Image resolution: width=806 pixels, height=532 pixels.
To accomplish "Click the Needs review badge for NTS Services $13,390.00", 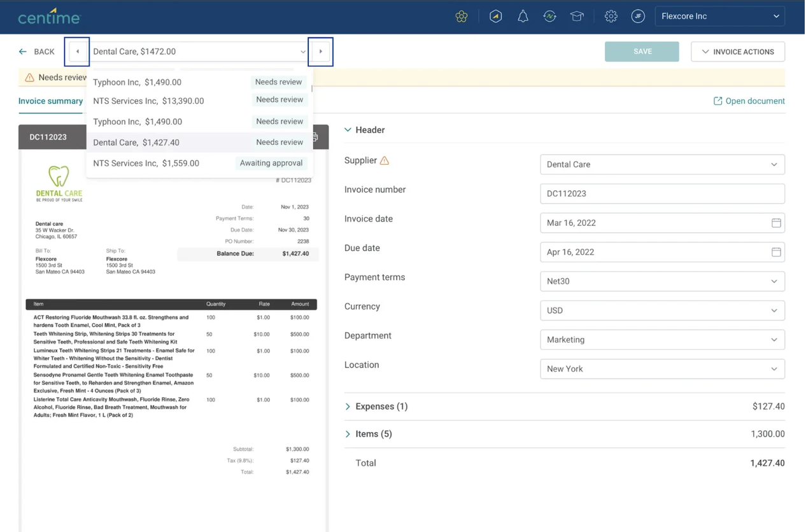I will [279, 100].
